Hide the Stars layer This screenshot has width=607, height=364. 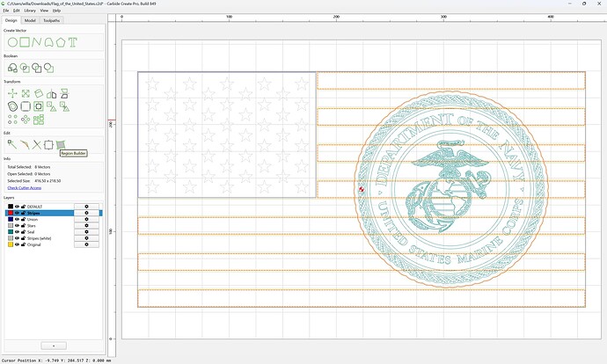[17, 225]
